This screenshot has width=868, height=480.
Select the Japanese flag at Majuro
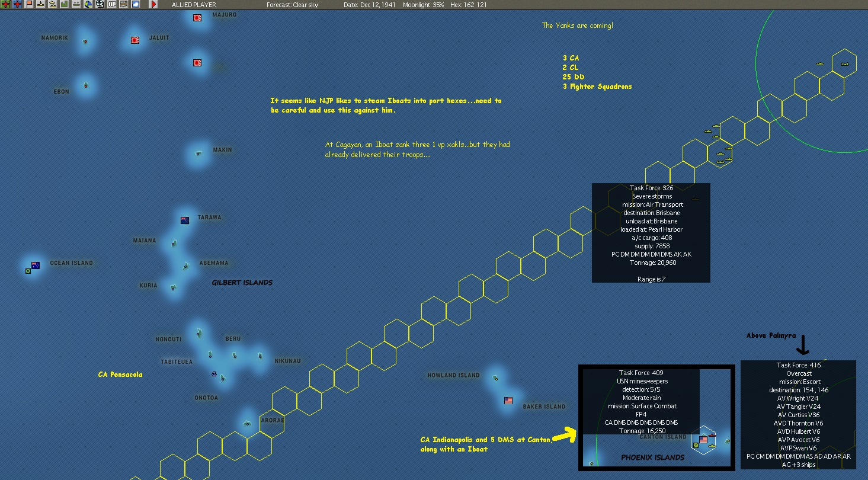[x=197, y=18]
